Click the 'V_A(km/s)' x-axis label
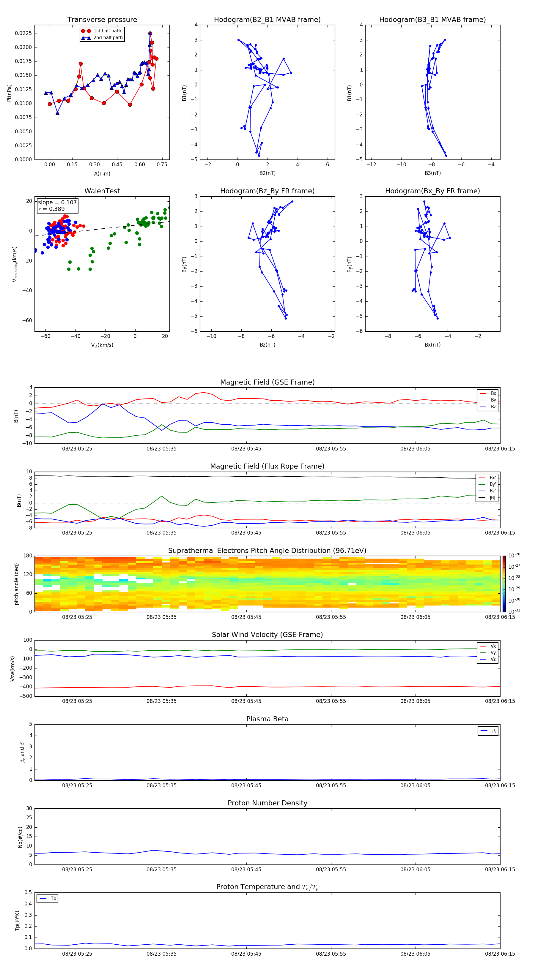The height and width of the screenshot is (980, 535). tap(102, 345)
